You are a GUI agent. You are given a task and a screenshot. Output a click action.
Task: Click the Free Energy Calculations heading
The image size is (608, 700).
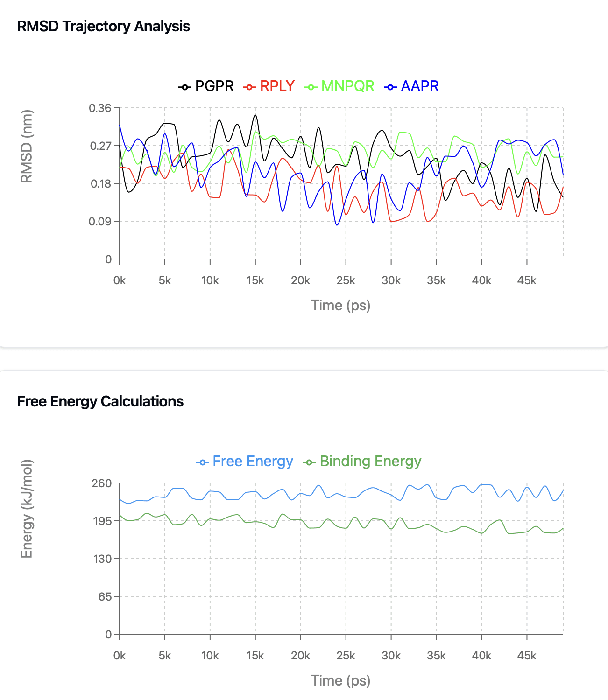coord(100,401)
